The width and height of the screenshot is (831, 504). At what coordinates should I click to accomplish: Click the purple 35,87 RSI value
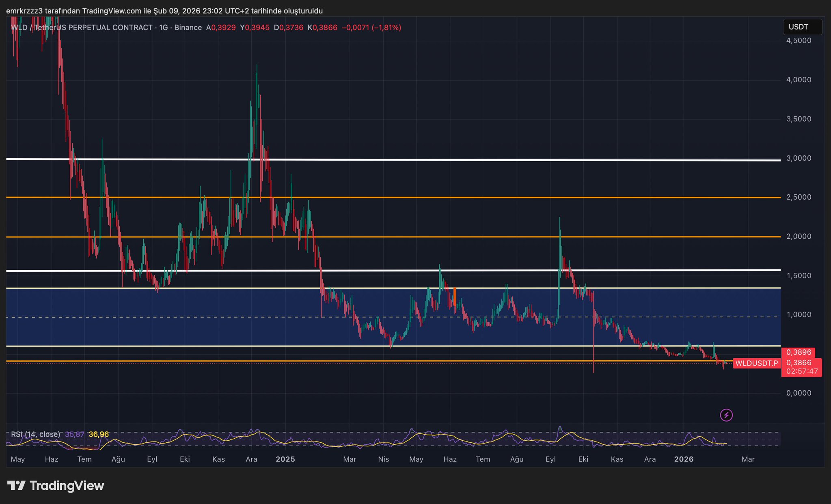pyautogui.click(x=75, y=434)
